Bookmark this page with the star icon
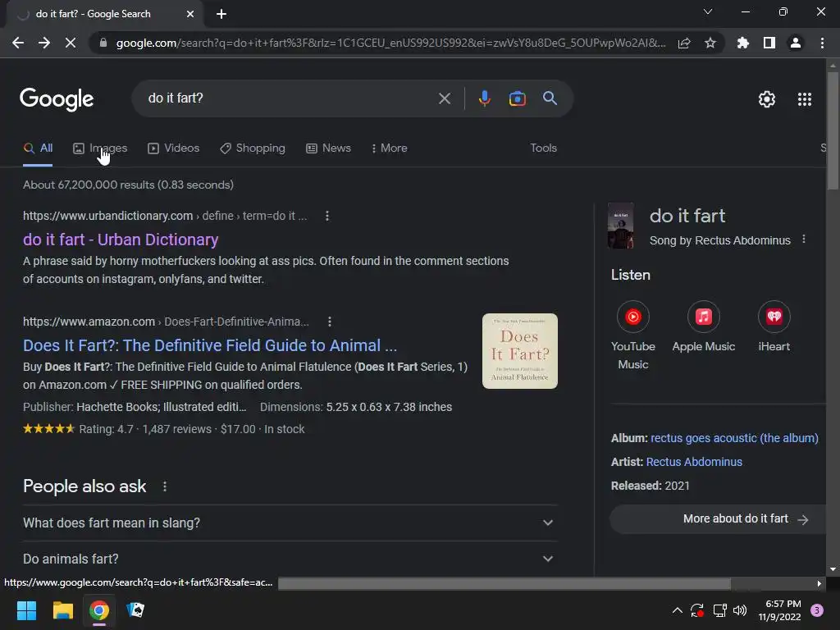 click(x=710, y=43)
